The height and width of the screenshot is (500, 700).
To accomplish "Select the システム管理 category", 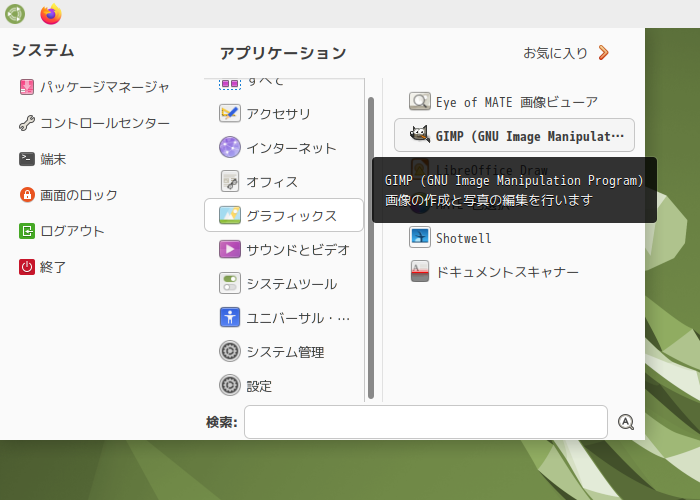I will pyautogui.click(x=284, y=351).
